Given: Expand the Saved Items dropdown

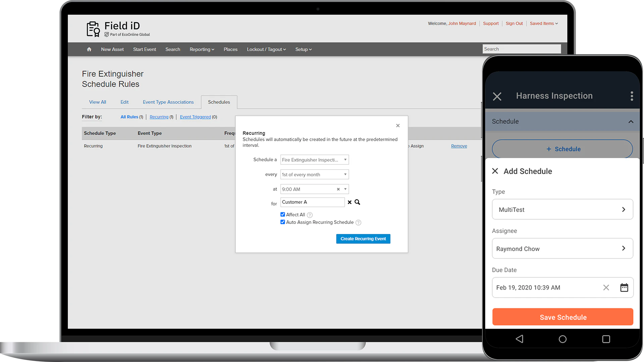Looking at the screenshot, I should pos(543,23).
